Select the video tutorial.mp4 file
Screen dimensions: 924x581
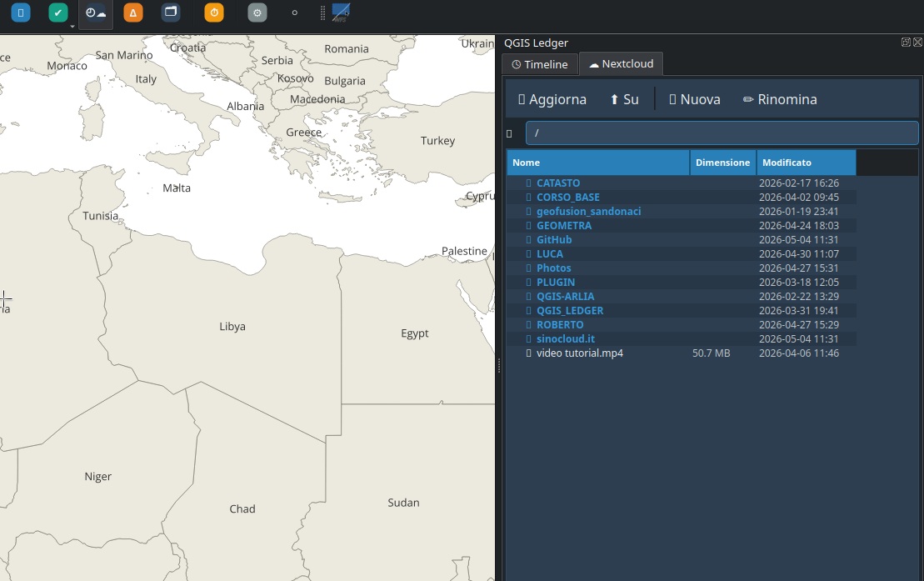682,353
